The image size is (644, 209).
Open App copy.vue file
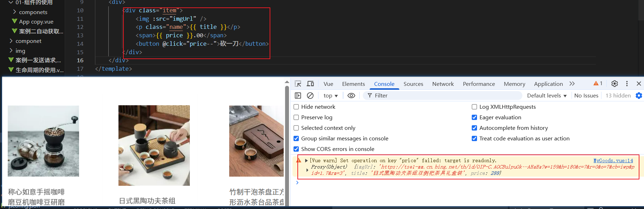pyautogui.click(x=36, y=21)
